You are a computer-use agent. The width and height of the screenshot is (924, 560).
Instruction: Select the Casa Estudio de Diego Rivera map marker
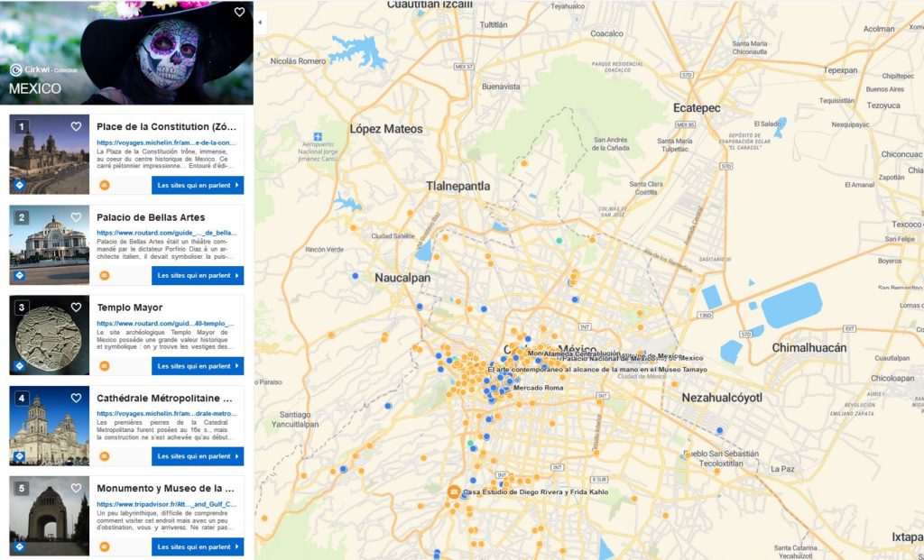(454, 491)
